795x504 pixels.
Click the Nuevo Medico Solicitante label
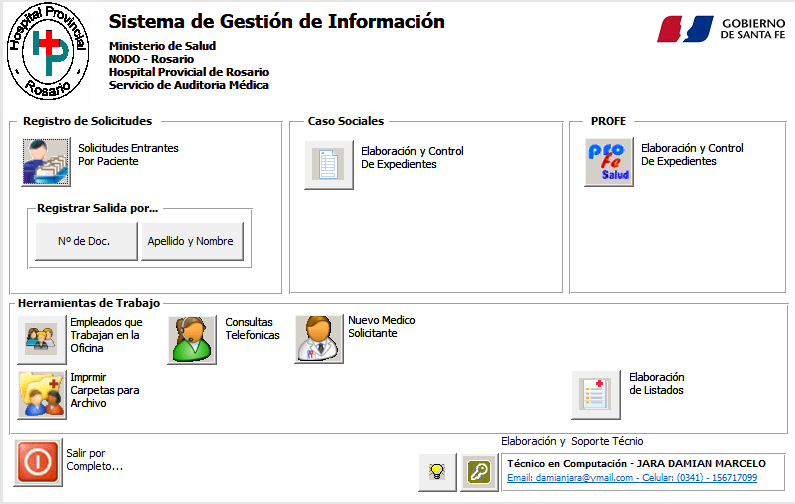(382, 327)
